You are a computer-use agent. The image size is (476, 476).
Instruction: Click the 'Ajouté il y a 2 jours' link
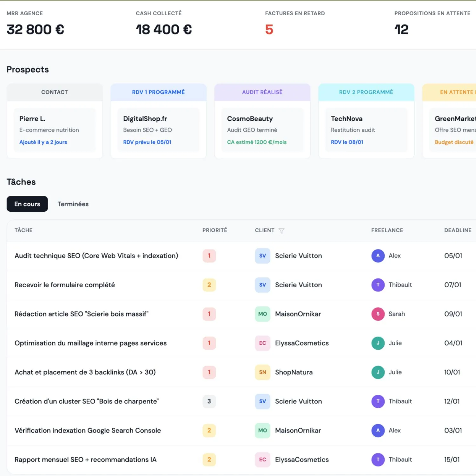pyautogui.click(x=43, y=142)
